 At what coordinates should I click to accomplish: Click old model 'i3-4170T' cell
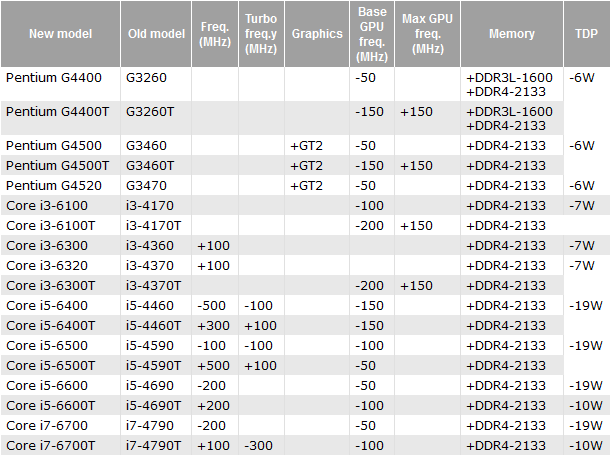point(156,225)
